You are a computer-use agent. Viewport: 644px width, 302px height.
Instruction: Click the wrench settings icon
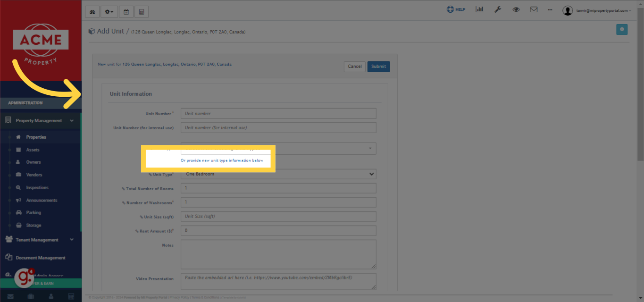click(x=498, y=9)
